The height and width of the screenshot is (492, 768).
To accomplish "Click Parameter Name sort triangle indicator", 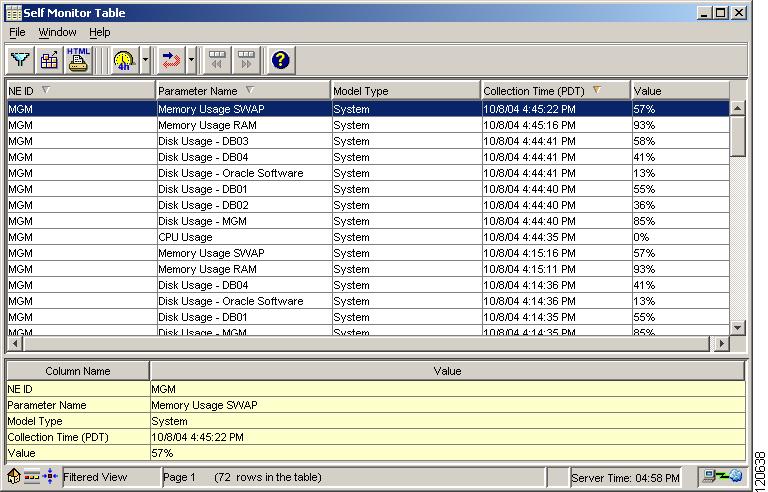I will 249,90.
